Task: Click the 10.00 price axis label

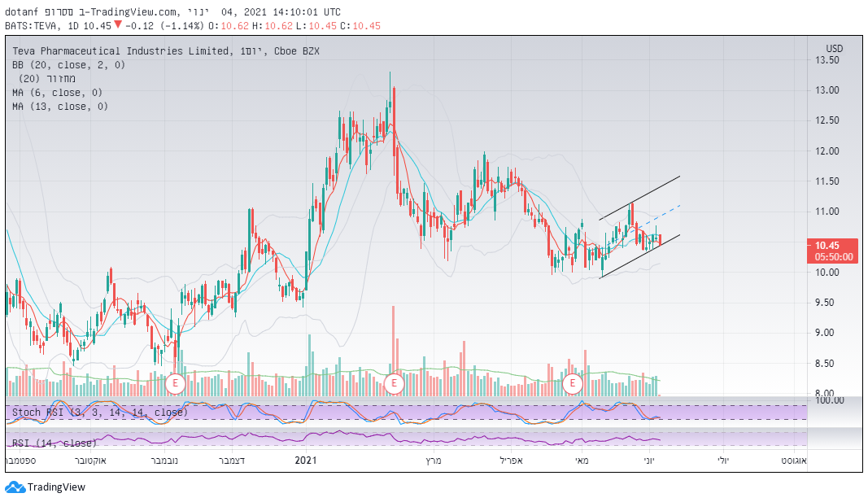Action: (827, 273)
